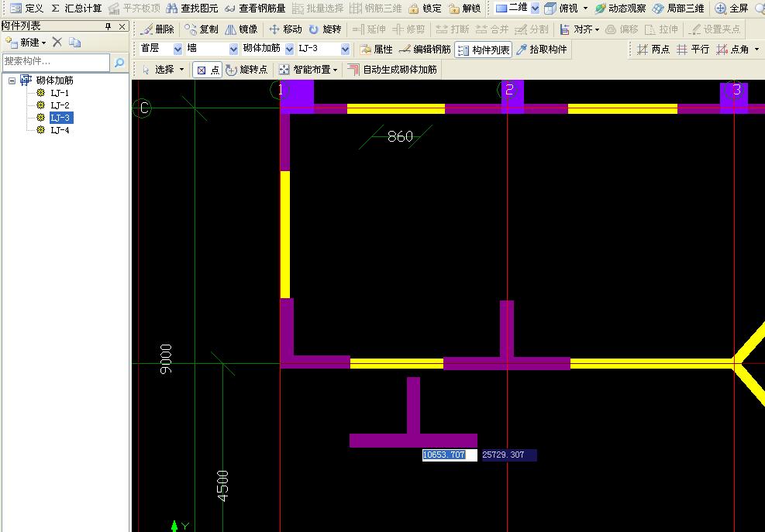Viewport: 765px width, 532px height.
Task: Open the LJ-3 component dropdown
Action: [324, 48]
